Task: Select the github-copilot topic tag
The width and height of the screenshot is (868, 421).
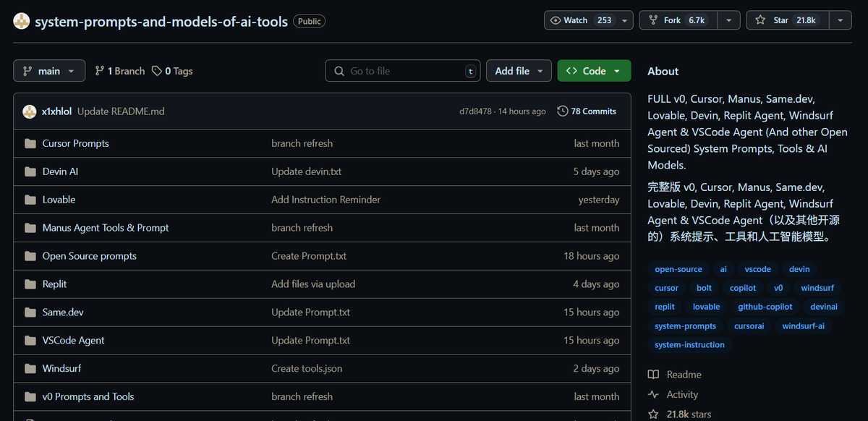Action: [765, 307]
